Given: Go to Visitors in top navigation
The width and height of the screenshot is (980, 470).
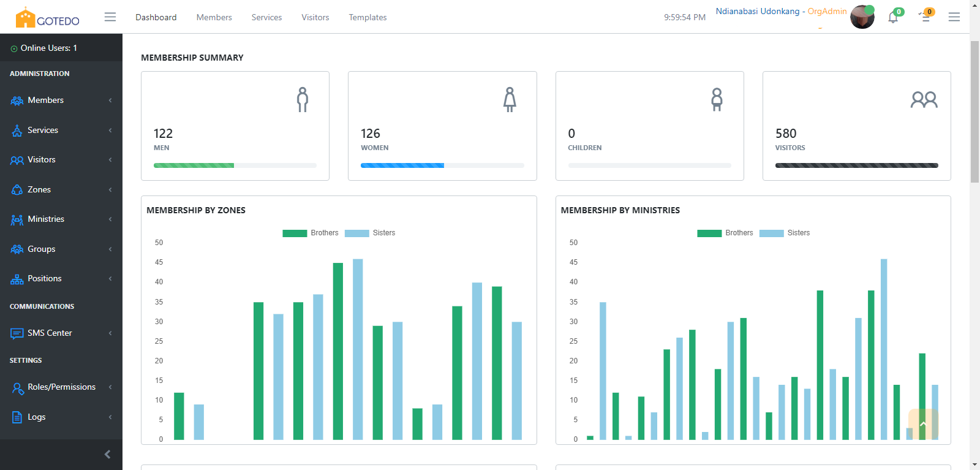Looking at the screenshot, I should click(315, 17).
